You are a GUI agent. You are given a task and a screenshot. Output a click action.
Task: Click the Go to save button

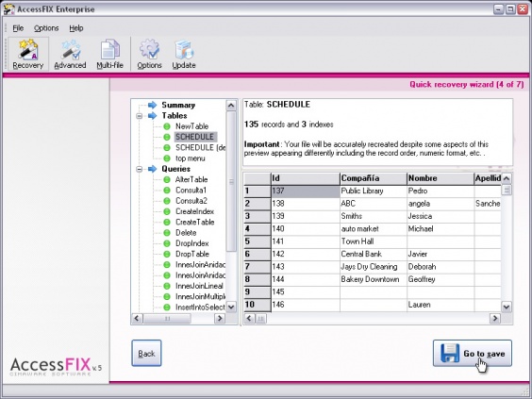[473, 353]
